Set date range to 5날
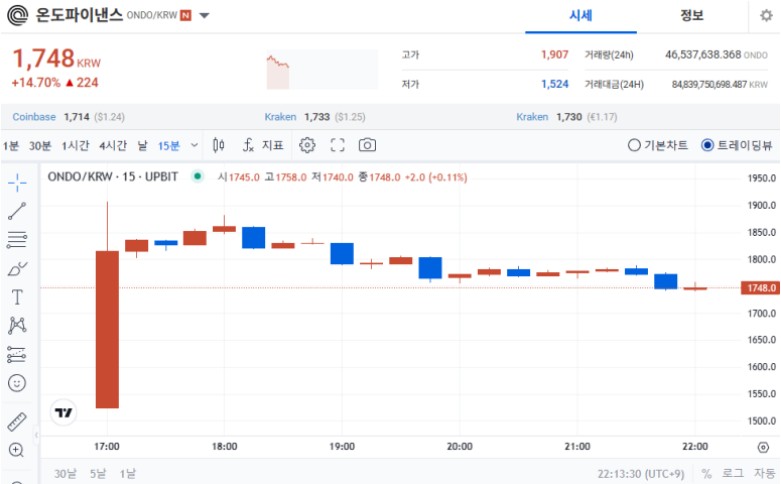Viewport: 781px width, 484px height. [98, 474]
